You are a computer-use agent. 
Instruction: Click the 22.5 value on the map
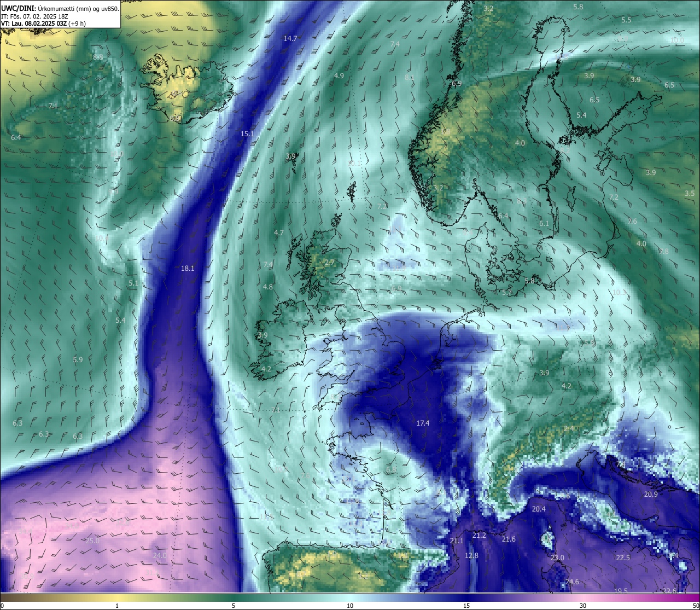click(x=623, y=557)
